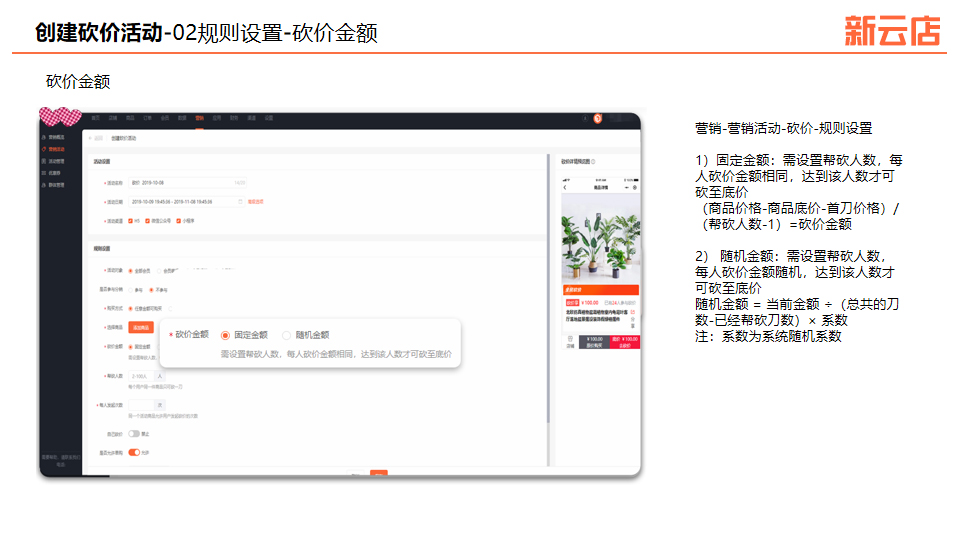Screen dimensions: 960x540
Task: Open the 活动管理 sidebar item
Action: pos(53,161)
